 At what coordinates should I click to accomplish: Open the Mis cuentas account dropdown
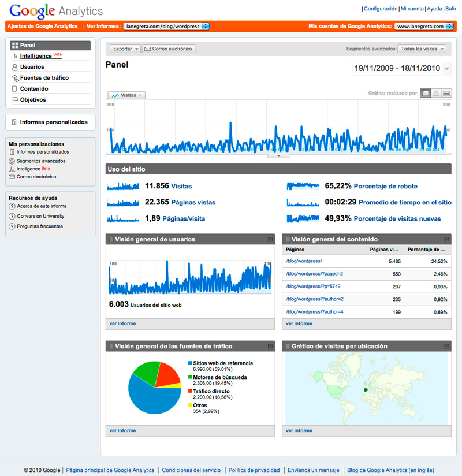(424, 27)
